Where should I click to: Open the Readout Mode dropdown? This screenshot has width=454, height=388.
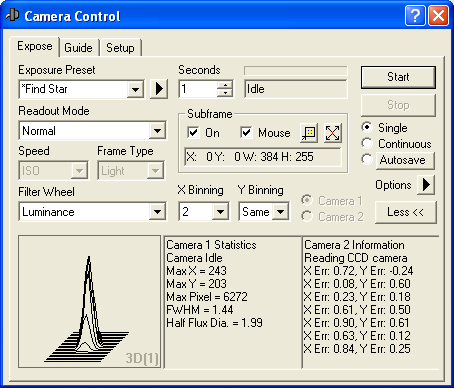point(158,131)
